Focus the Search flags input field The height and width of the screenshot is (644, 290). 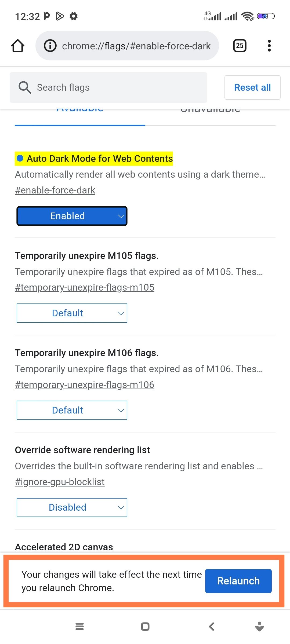(x=118, y=87)
